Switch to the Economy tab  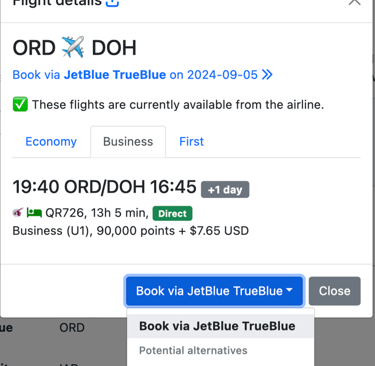51,142
